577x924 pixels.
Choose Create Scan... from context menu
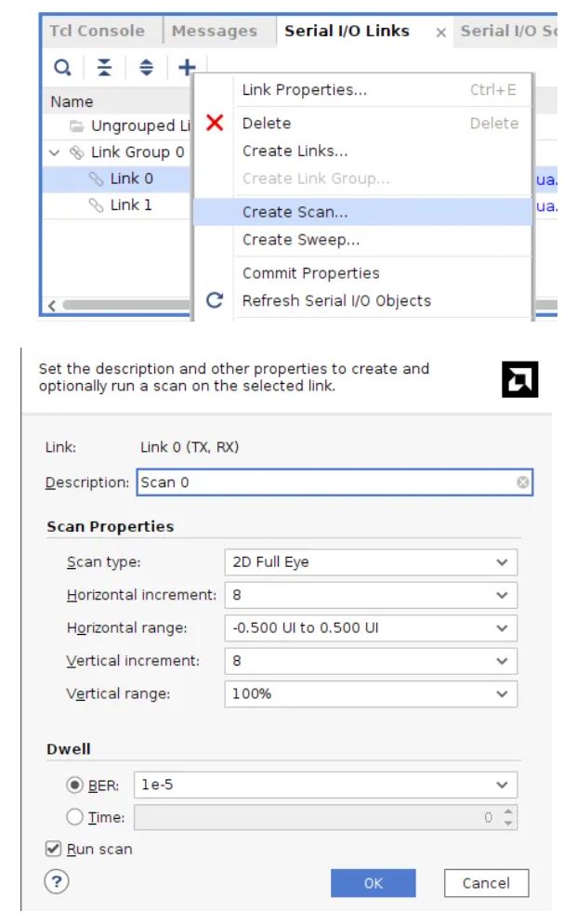[295, 212]
